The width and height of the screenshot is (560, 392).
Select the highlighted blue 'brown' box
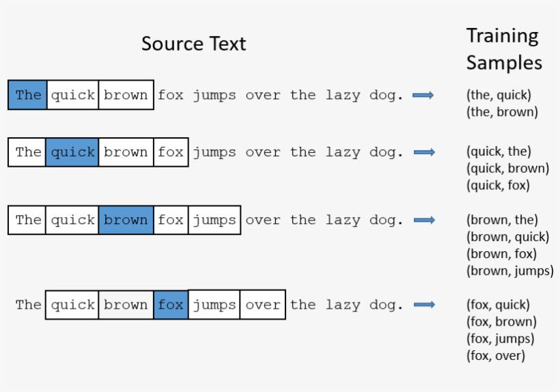click(x=126, y=220)
